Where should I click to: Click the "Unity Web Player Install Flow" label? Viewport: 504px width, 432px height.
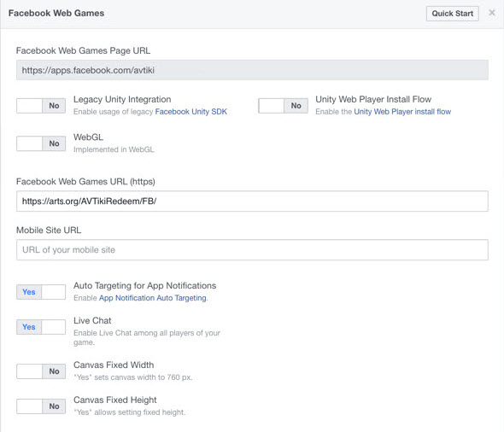373,100
